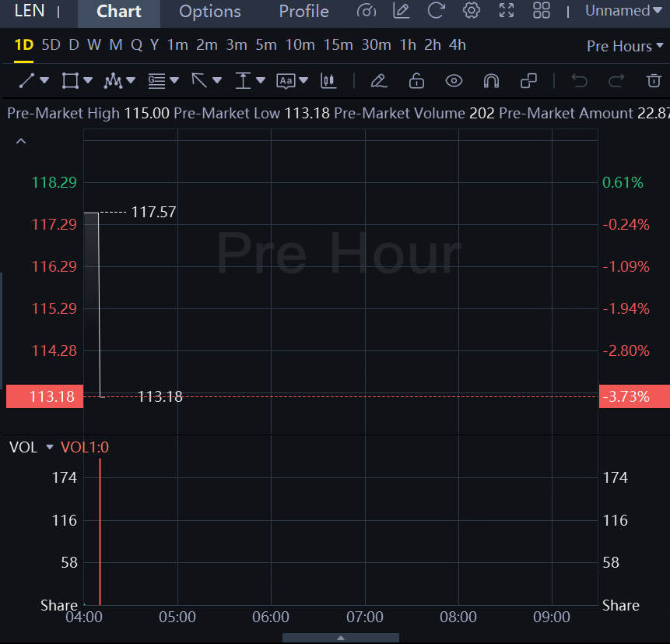The width and height of the screenshot is (670, 644).
Task: Click the bottom panel expand handle
Action: (x=341, y=638)
